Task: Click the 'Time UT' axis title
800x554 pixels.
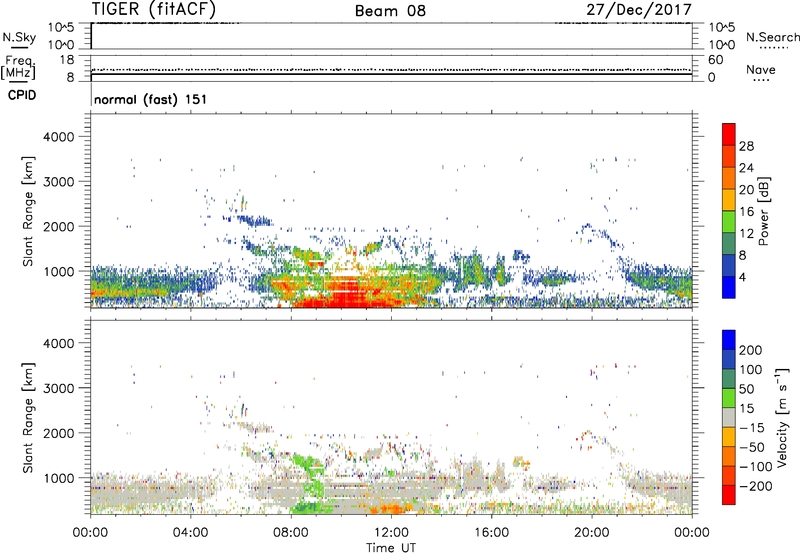Action: point(391,548)
